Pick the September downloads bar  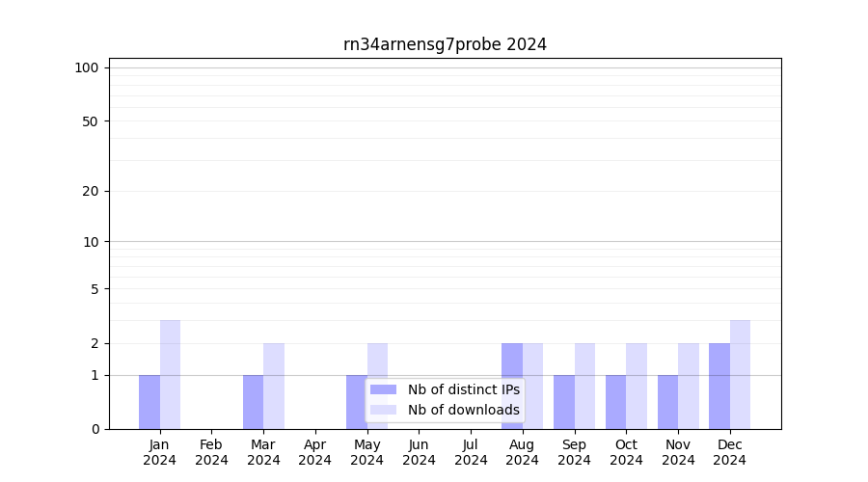pos(584,387)
